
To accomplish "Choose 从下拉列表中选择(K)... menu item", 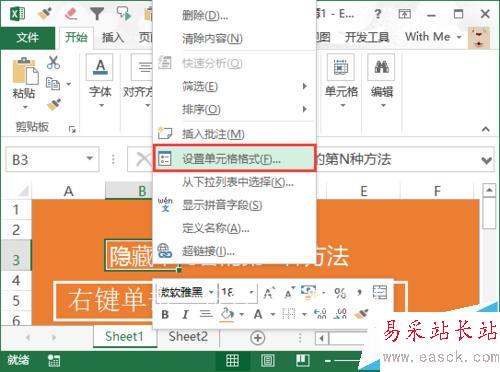I will coord(234,182).
